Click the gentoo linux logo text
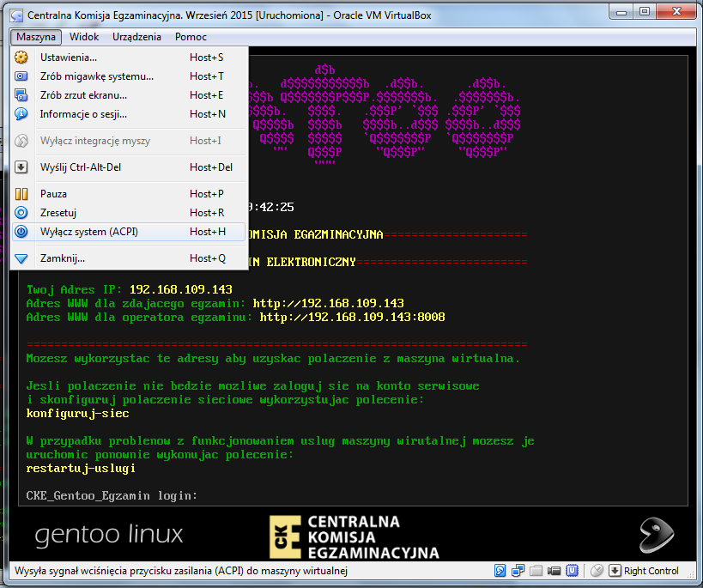The height and width of the screenshot is (588, 703). pos(109,535)
